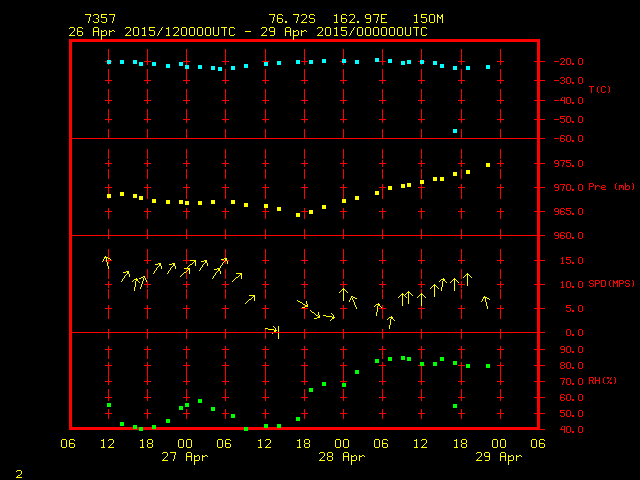Click the 27 Apr date label
Image resolution: width=640 pixels, height=480 pixels.
pos(184,457)
